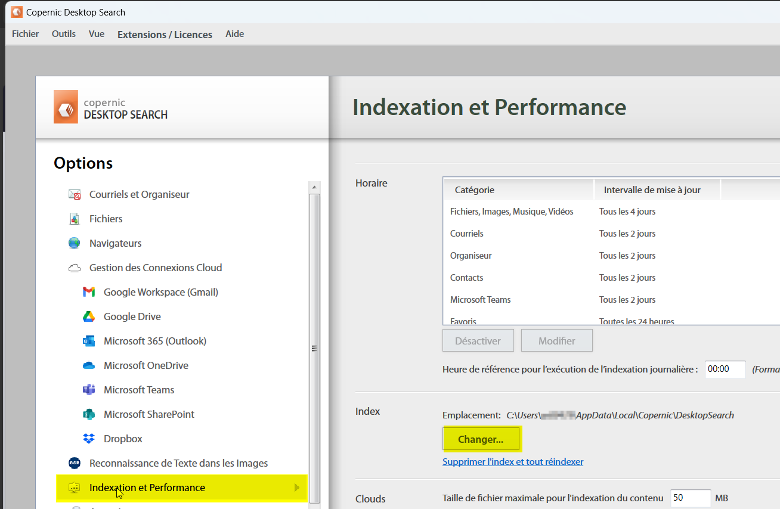Click the Reconnaissance de Texte OCR icon
Screen dimensions: 780x510
click(x=74, y=463)
